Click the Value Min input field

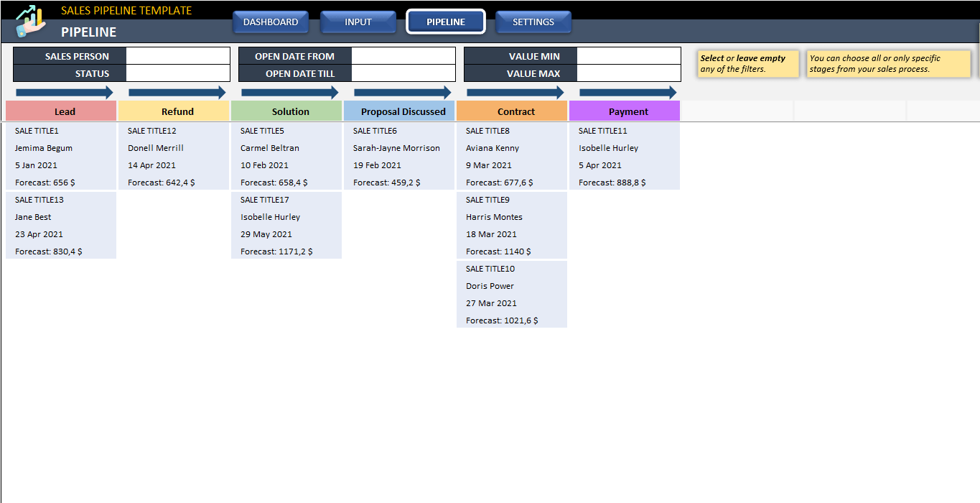pyautogui.click(x=628, y=56)
